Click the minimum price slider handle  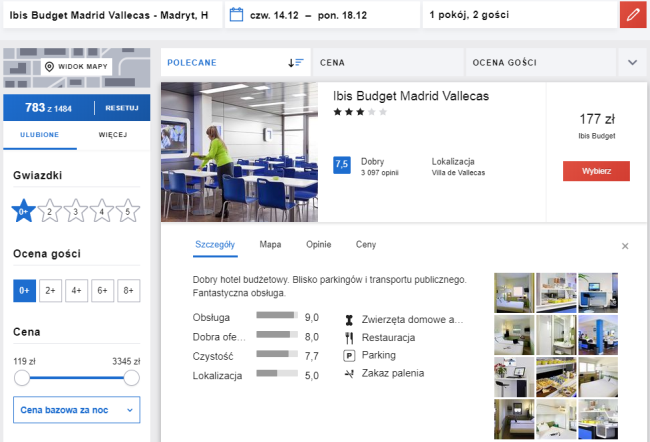pyautogui.click(x=22, y=378)
